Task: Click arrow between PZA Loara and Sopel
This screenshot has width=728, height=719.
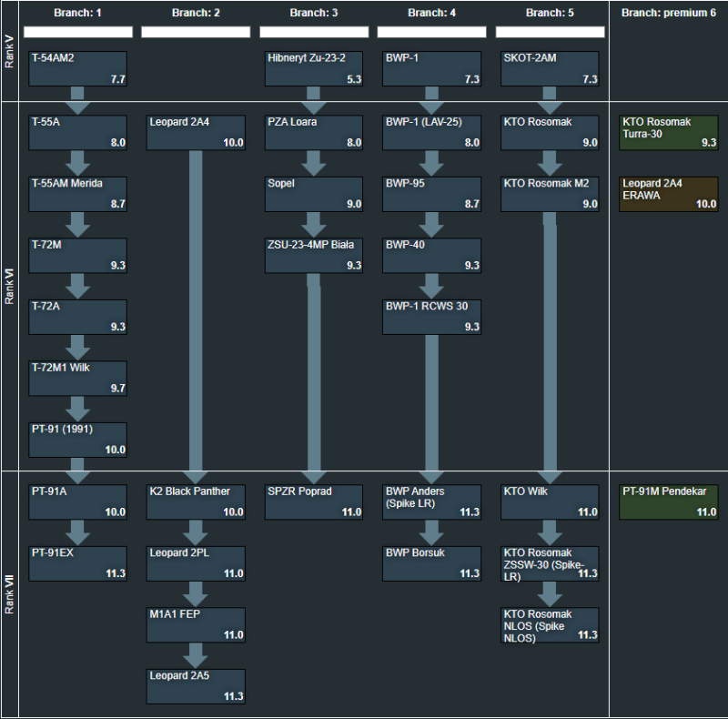Action: click(x=314, y=163)
